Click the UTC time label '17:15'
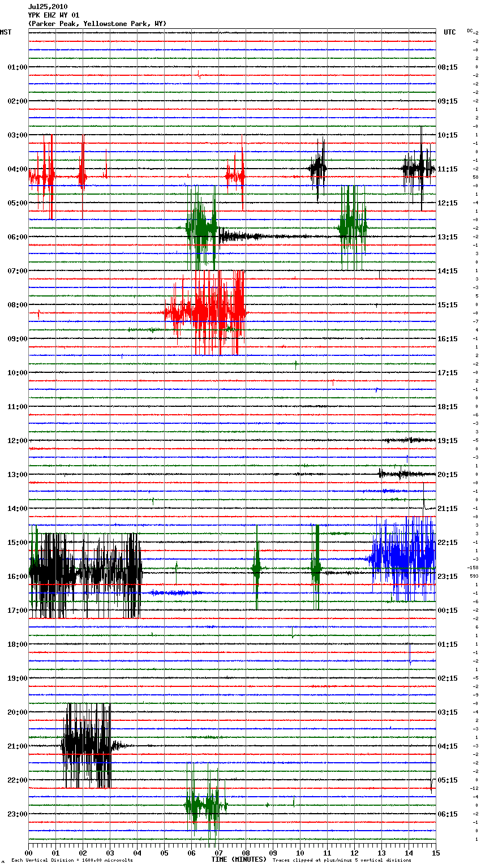Image resolution: width=481 pixels, height=868 pixels. click(x=448, y=373)
